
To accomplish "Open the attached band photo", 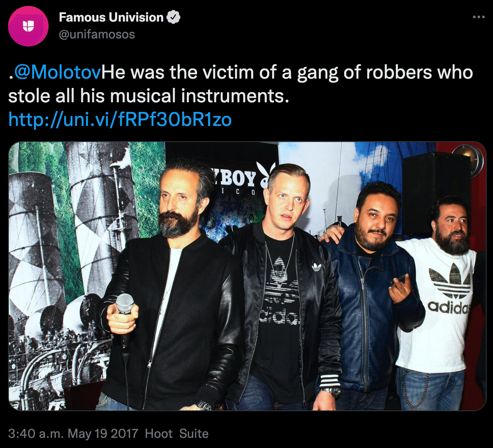I will (x=247, y=276).
